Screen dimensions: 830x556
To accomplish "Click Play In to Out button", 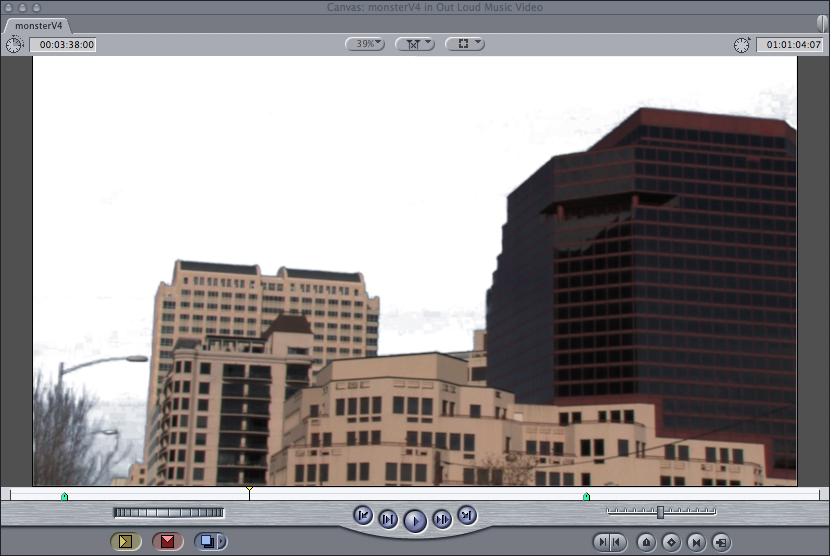I will pos(388,518).
